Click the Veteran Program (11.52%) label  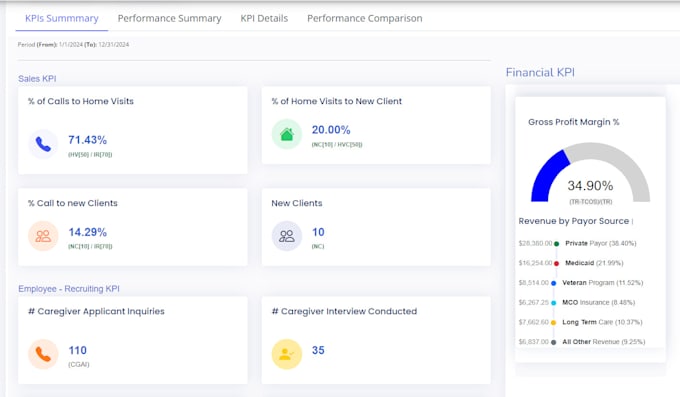(602, 283)
